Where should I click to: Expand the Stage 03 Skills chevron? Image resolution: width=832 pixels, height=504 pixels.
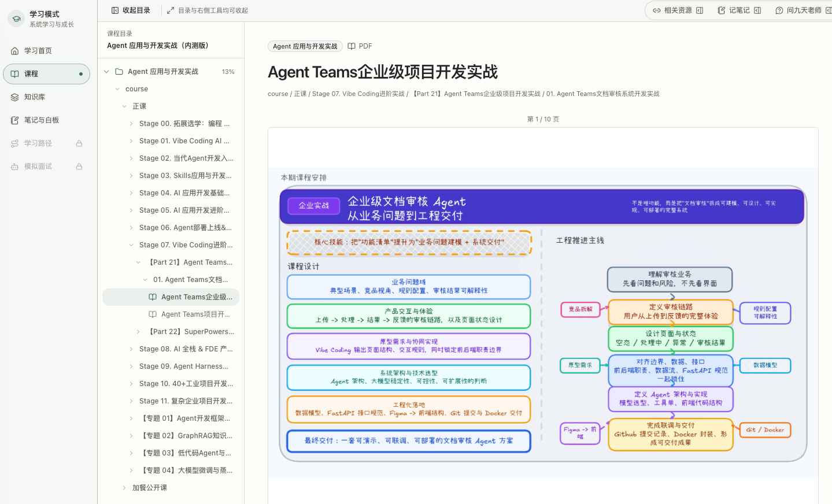coord(131,176)
